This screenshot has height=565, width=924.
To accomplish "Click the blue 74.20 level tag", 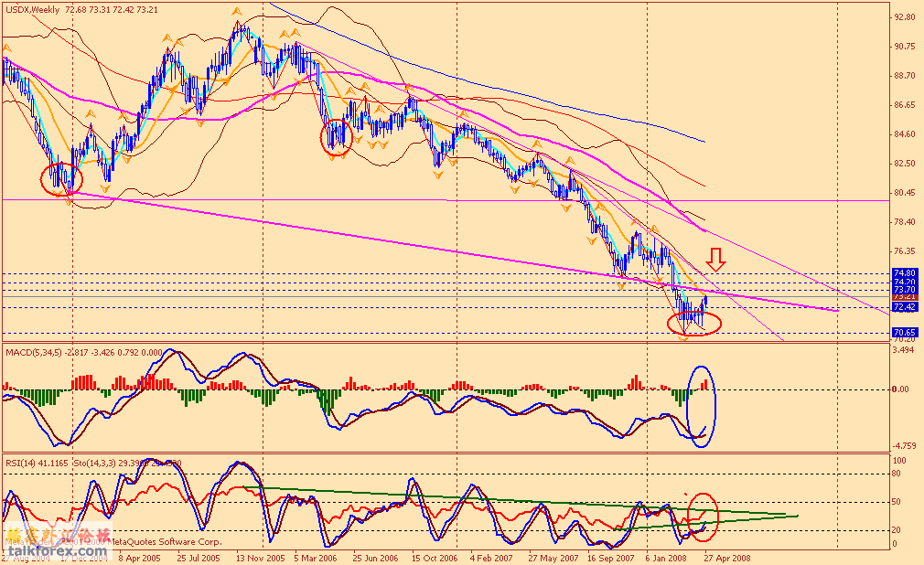I will 905,282.
